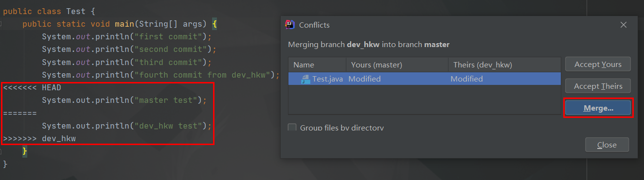The image size is (644, 180).
Task: Place cursor on the "dev_hkw test" println line
Action: [127, 126]
